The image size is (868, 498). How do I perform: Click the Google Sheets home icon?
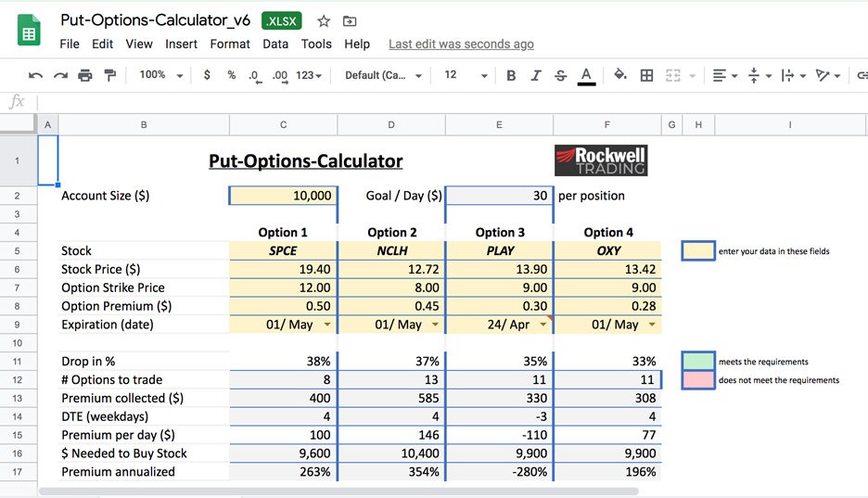(29, 32)
